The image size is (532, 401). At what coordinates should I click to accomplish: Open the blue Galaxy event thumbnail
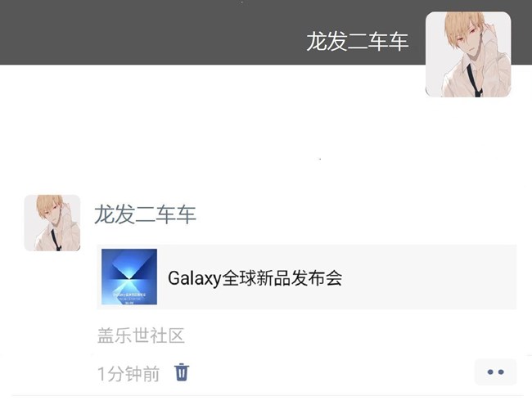[x=129, y=277]
